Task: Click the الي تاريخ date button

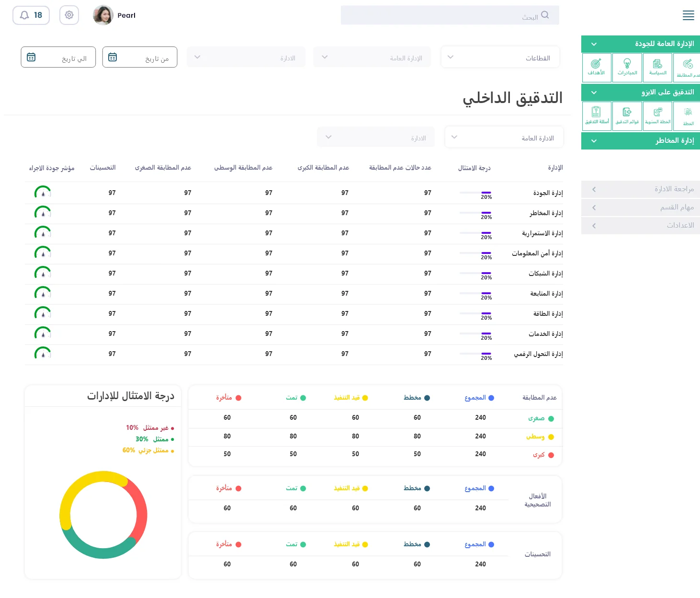Action: [58, 57]
